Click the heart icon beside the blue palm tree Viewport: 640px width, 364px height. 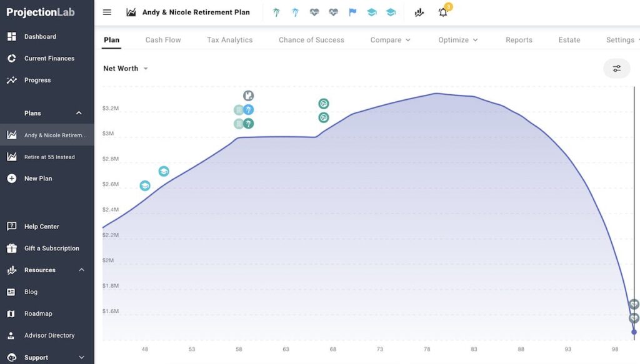pyautogui.click(x=314, y=12)
